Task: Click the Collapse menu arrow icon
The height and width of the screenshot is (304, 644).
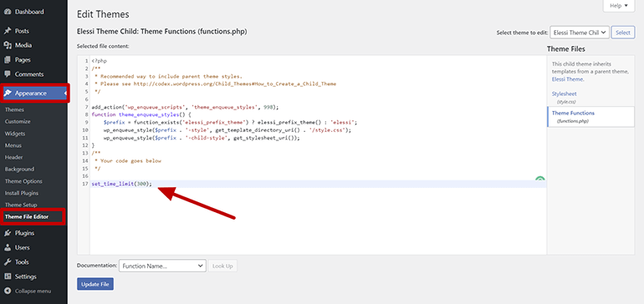Action: (x=8, y=291)
